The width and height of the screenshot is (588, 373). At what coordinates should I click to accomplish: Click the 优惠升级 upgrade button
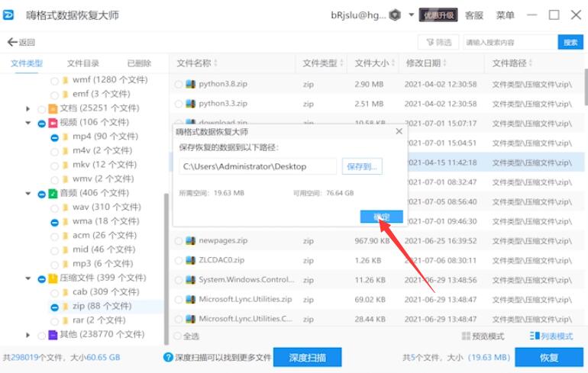click(x=438, y=15)
